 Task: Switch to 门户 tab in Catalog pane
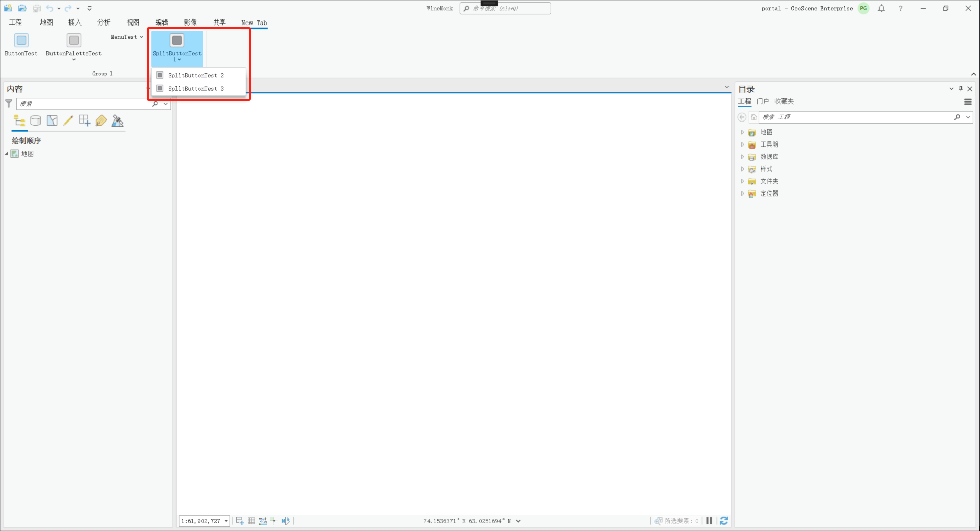coord(763,101)
